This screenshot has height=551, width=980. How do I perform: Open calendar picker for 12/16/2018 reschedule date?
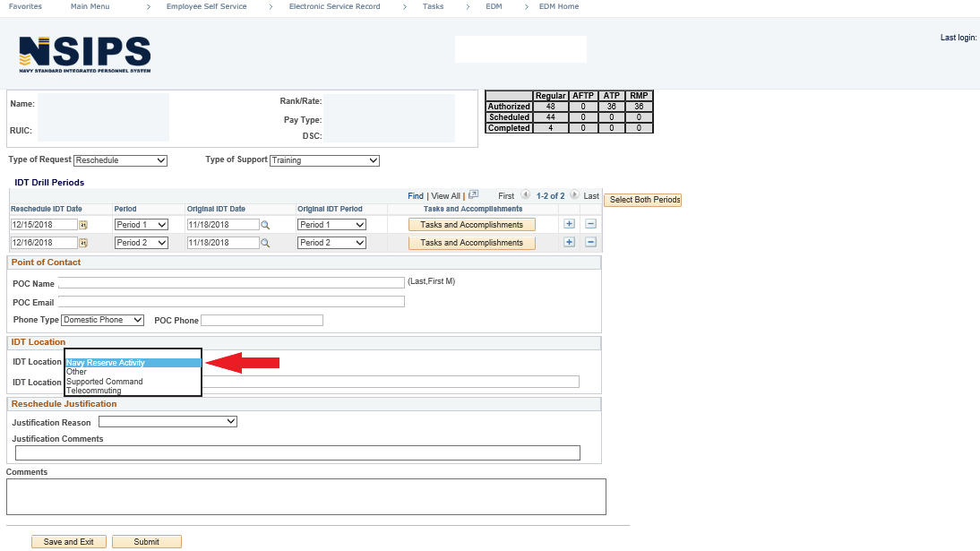[x=83, y=243]
